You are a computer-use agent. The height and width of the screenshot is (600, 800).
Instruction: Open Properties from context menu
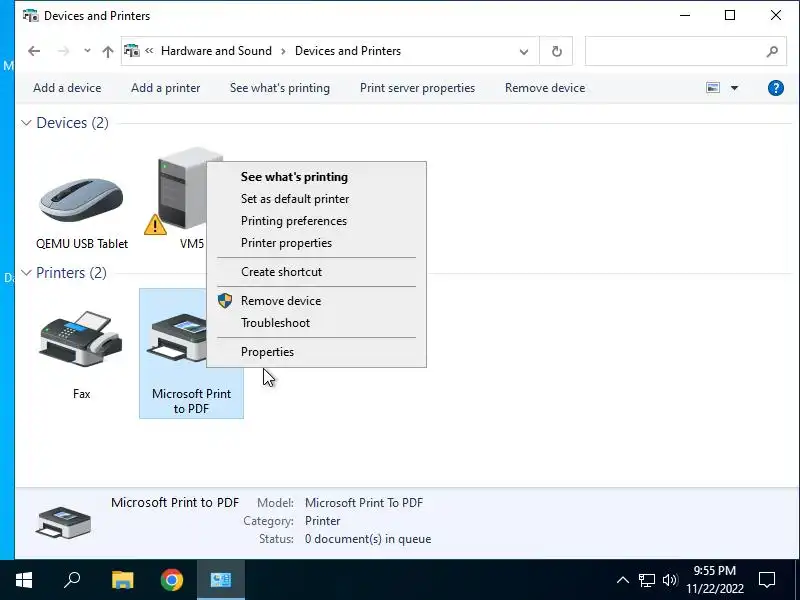(x=316, y=352)
